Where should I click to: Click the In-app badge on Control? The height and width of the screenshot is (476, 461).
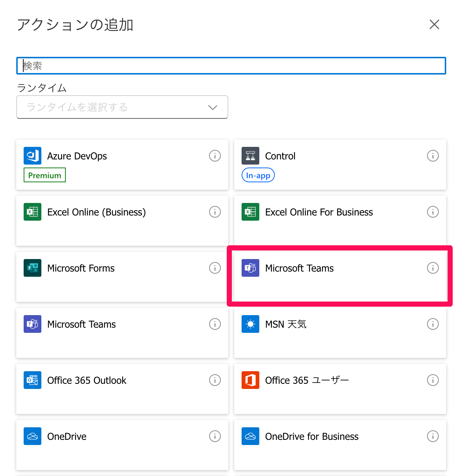click(x=258, y=175)
